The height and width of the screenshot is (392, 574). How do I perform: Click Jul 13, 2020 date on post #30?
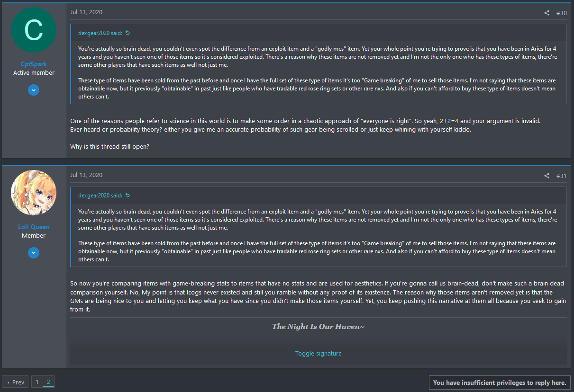point(86,12)
